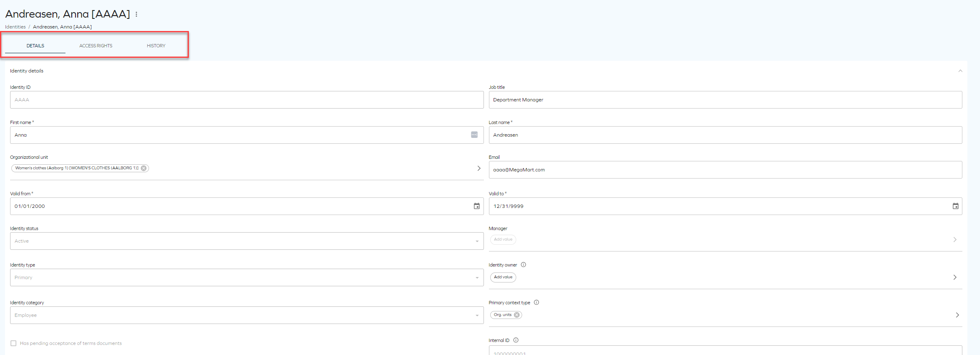
Task: Click the Last name input field
Action: pos(725,135)
